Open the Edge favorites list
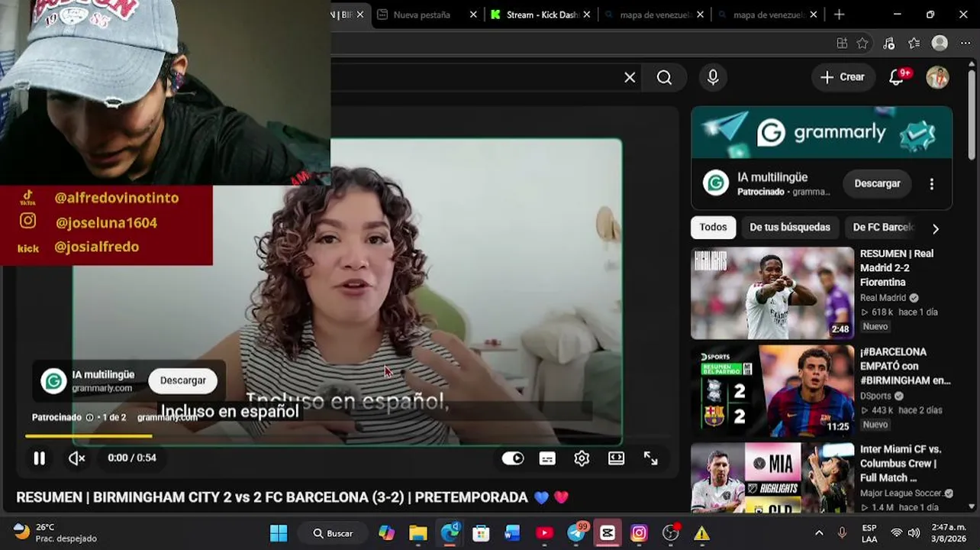 pos(914,44)
